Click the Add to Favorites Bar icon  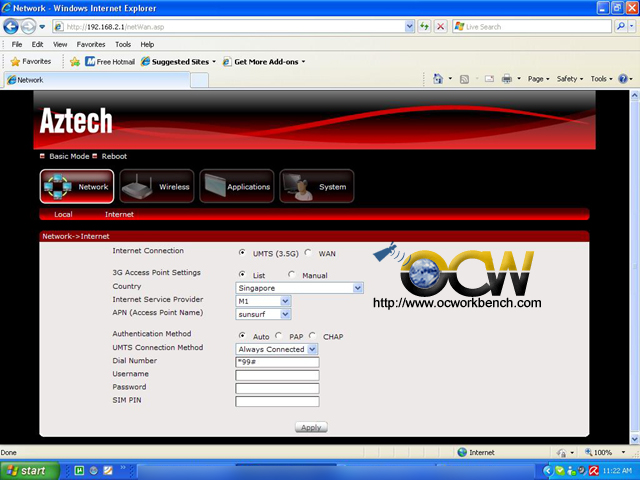click(x=75, y=62)
